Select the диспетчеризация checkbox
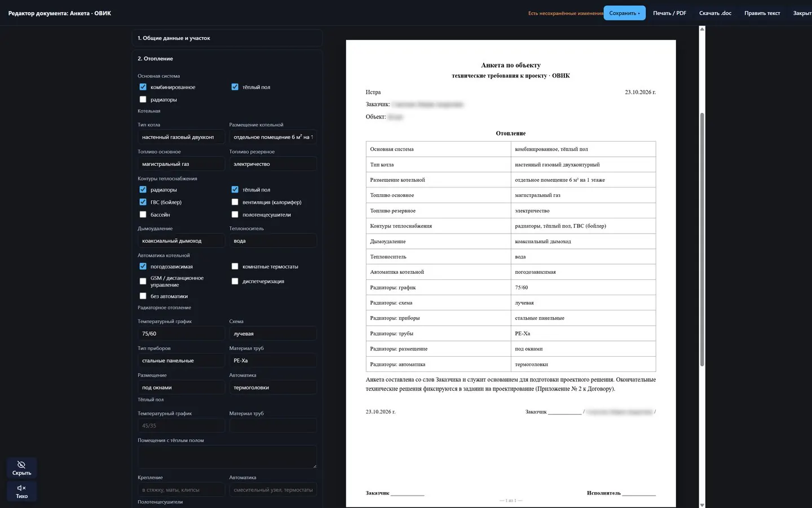812x508 pixels. 235,281
